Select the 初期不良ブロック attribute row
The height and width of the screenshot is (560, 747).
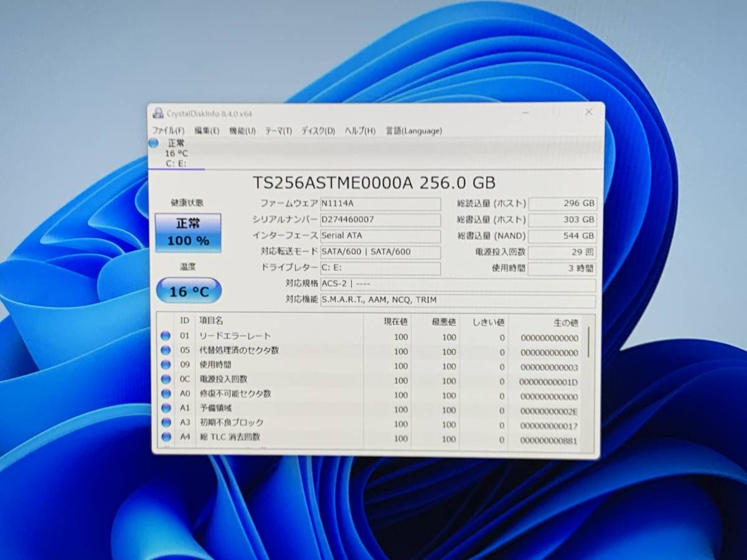[x=370, y=424]
